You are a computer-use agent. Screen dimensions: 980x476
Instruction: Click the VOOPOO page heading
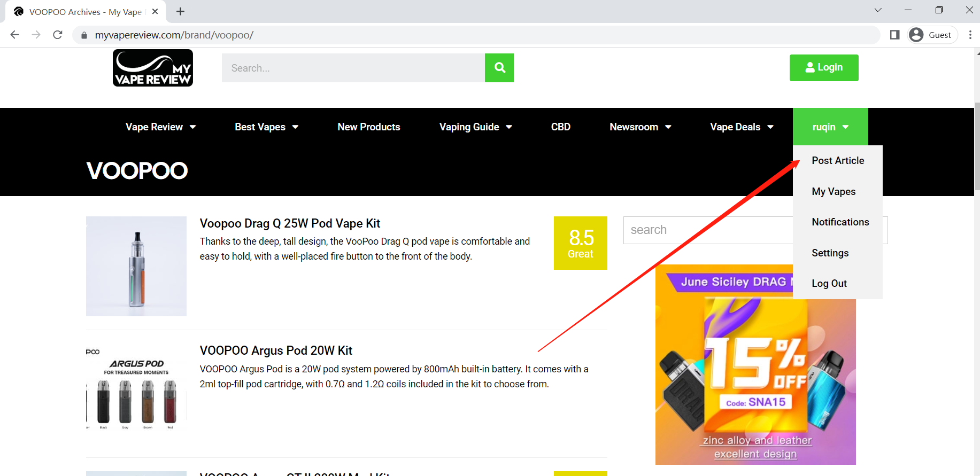pyautogui.click(x=137, y=170)
